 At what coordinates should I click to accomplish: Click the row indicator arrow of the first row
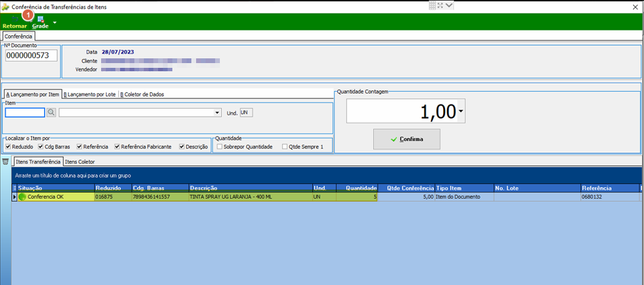pyautogui.click(x=14, y=197)
